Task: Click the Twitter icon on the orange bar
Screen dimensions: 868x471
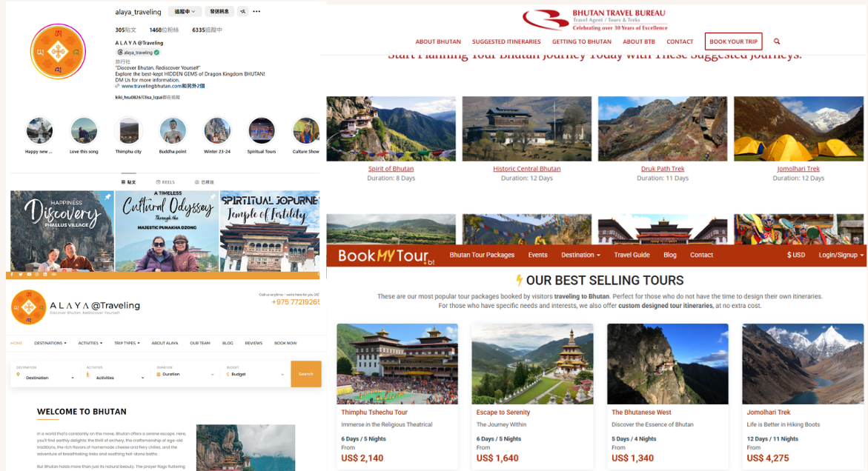Action: (21, 274)
